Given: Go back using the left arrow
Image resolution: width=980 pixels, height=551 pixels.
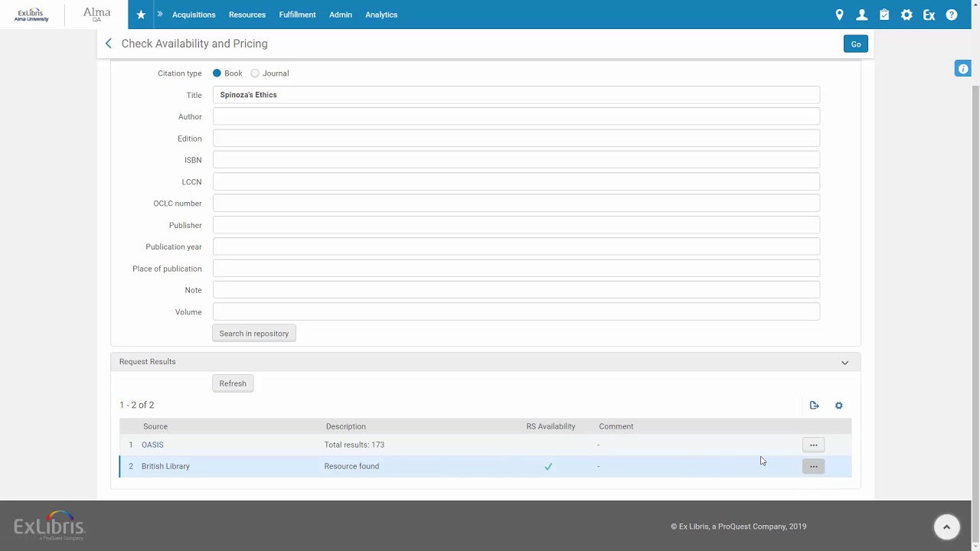Looking at the screenshot, I should (x=108, y=44).
